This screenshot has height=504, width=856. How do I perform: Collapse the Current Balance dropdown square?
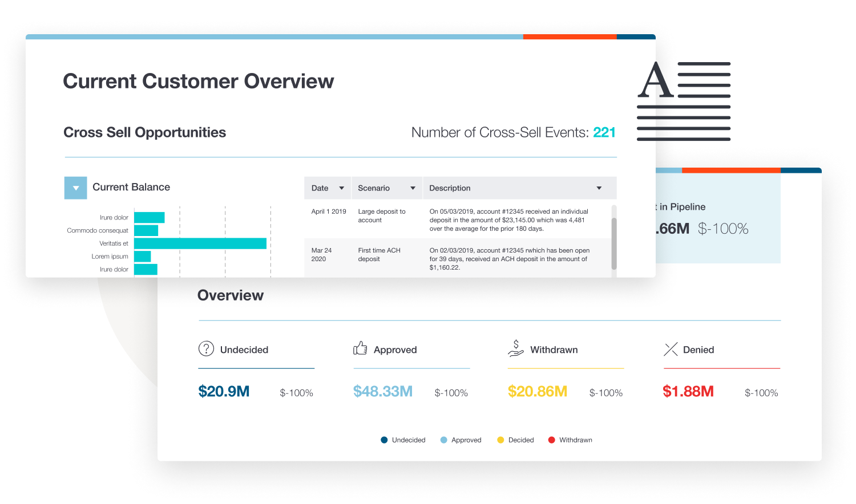tap(76, 188)
